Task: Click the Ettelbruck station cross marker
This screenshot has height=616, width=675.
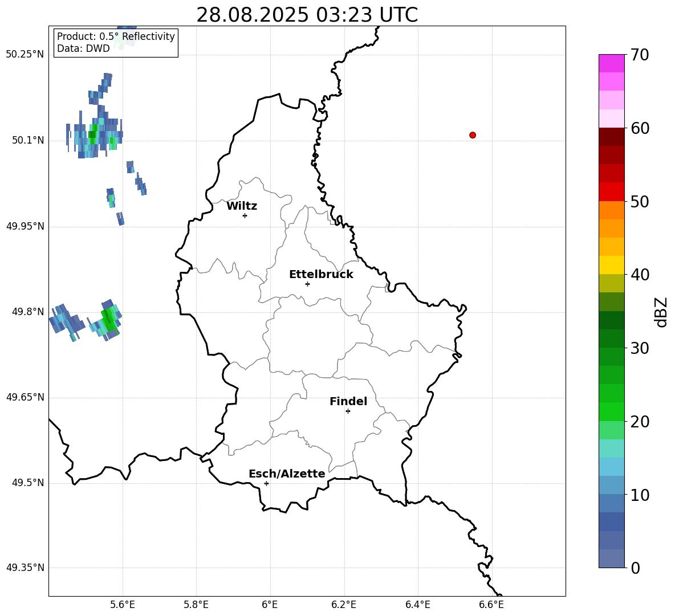Action: (x=307, y=284)
